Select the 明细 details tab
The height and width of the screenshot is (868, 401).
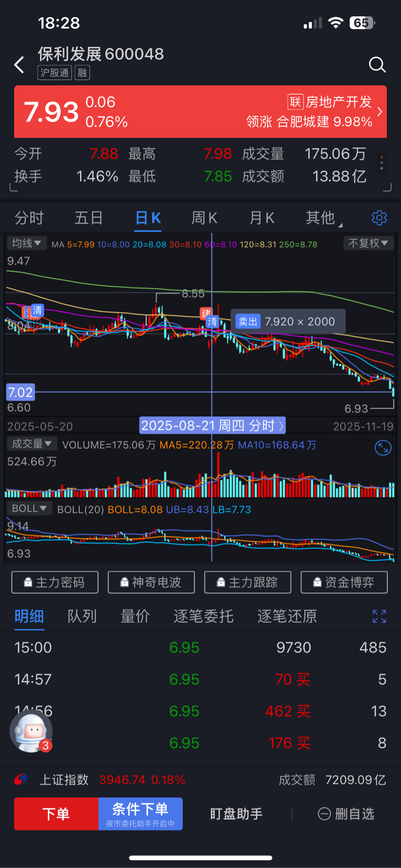pyautogui.click(x=29, y=616)
